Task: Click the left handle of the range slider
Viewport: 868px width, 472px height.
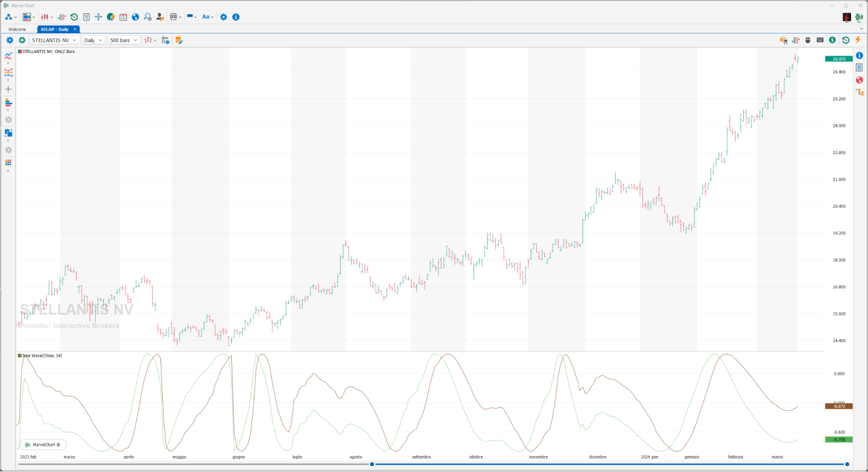Action: point(372,464)
